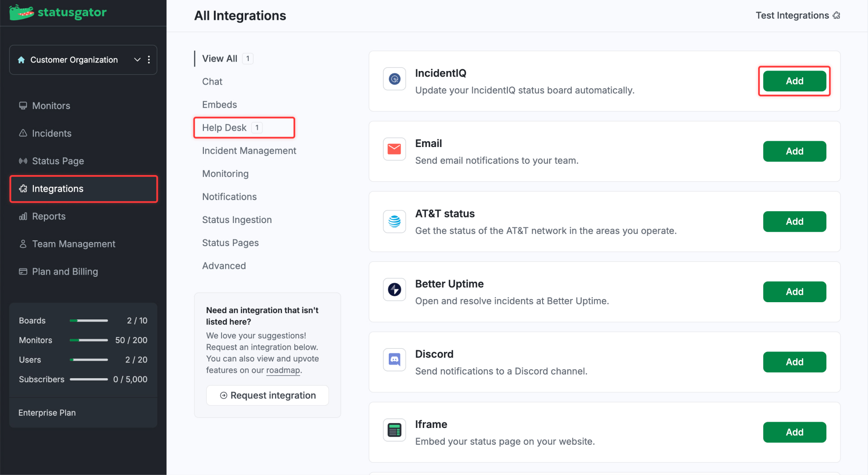Click the IncidentIQ logo icon
The image size is (868, 475).
(394, 79)
